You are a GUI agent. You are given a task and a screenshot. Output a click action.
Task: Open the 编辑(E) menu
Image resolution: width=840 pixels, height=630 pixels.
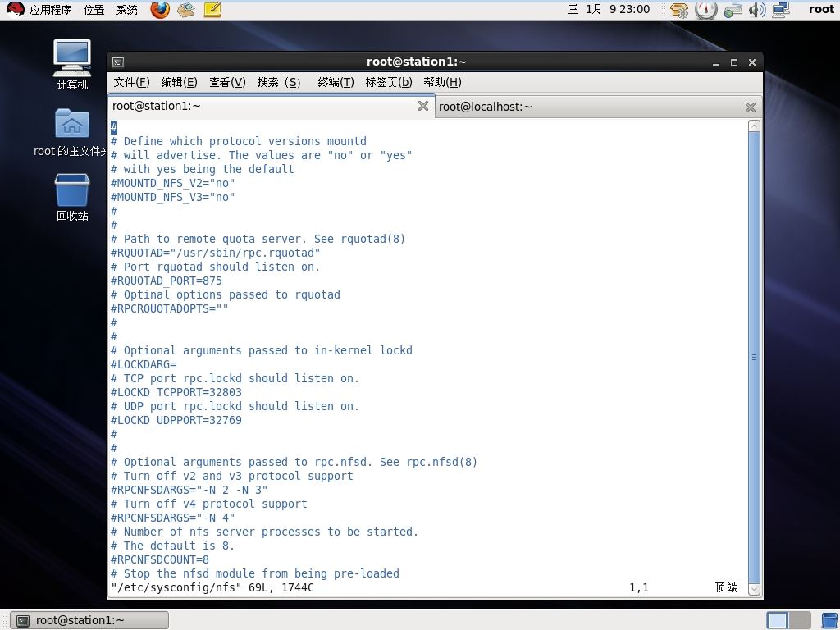180,82
